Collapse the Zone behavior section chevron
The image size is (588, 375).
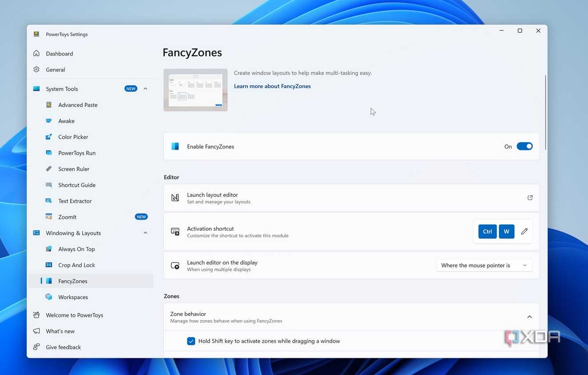(x=529, y=317)
